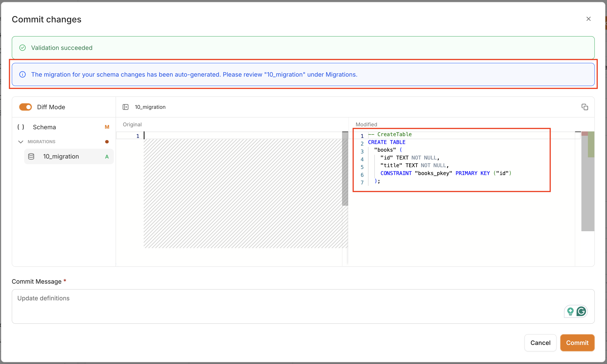Click the copy migration code icon
Screen dimensions: 607x364
585,107
